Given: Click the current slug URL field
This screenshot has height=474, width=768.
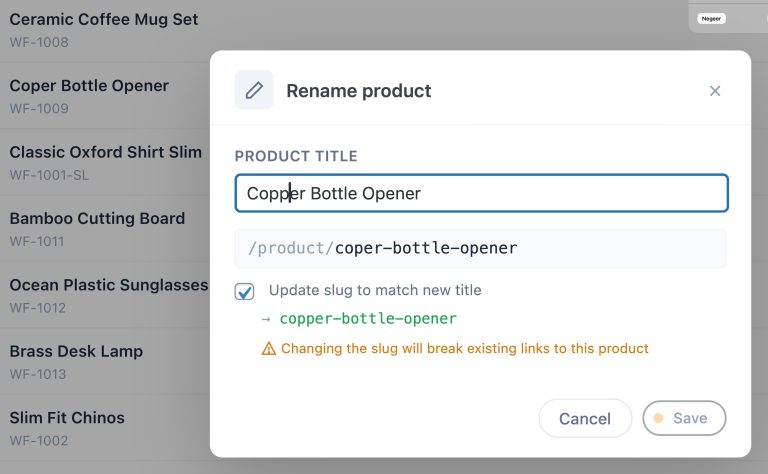Looking at the screenshot, I should (x=481, y=248).
